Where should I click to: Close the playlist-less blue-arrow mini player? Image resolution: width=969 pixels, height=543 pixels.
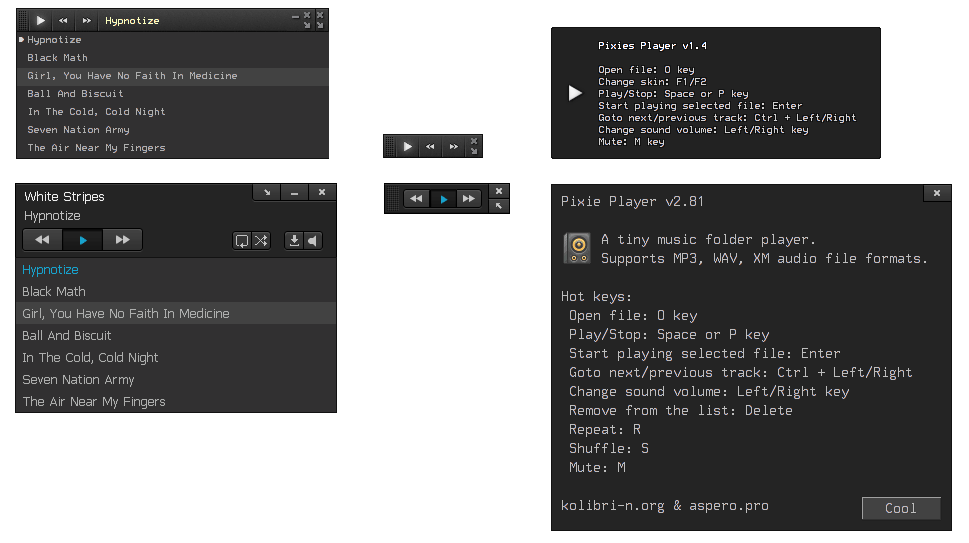coord(499,191)
